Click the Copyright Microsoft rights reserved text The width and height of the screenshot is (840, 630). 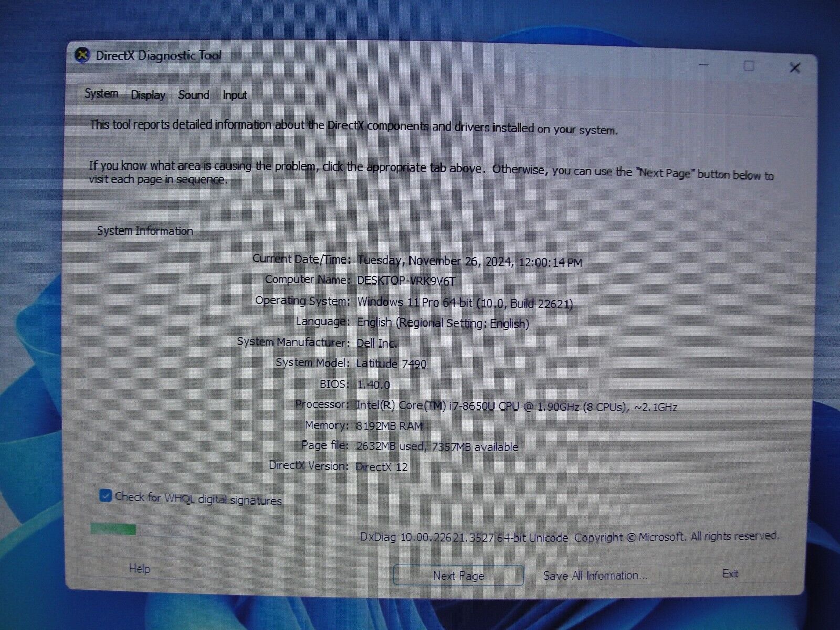pyautogui.click(x=677, y=537)
